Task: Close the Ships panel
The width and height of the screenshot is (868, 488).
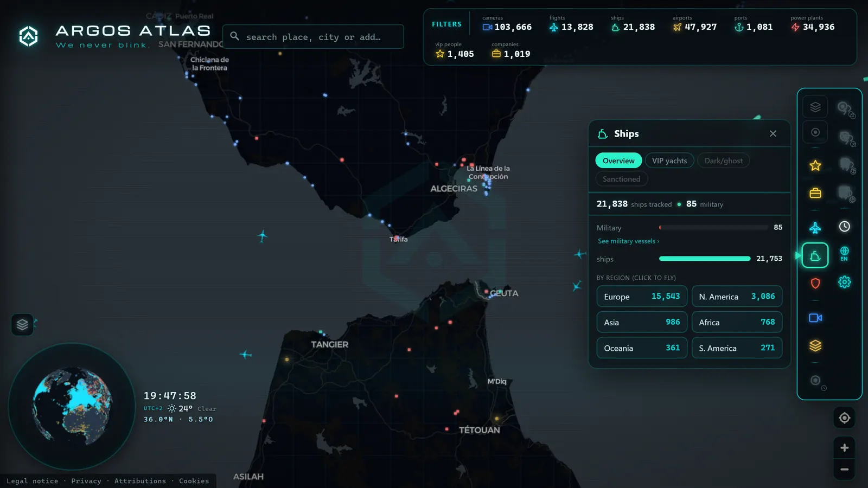Action: [x=773, y=133]
